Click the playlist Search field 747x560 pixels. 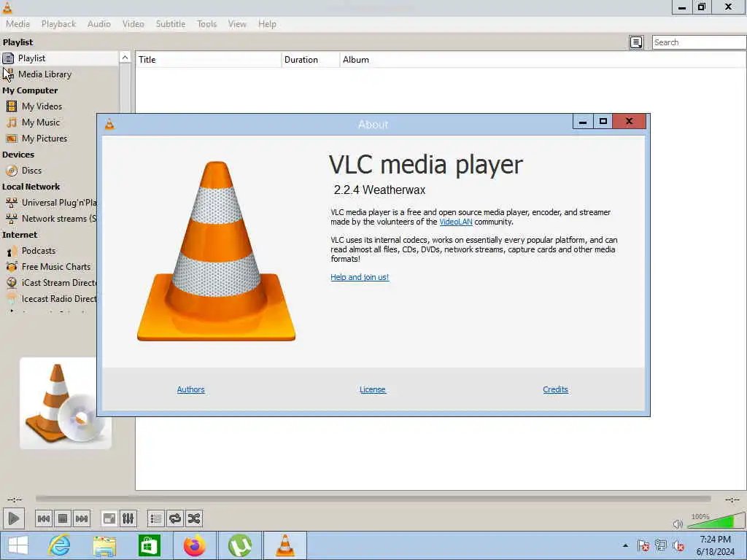click(x=699, y=42)
